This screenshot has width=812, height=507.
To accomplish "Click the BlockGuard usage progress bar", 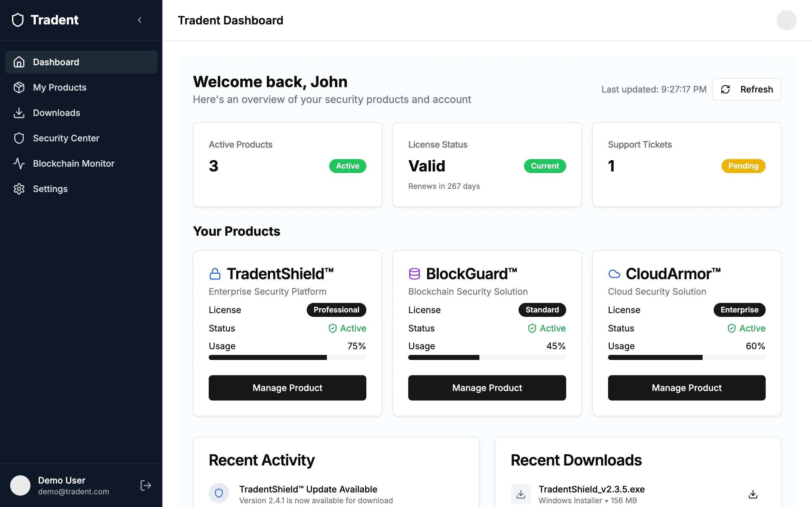I will click(x=487, y=357).
